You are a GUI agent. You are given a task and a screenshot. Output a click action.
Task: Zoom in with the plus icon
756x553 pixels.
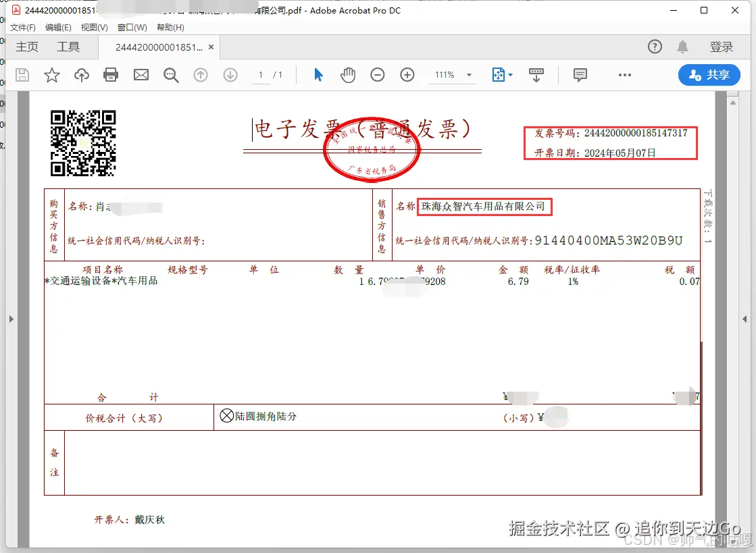(407, 75)
